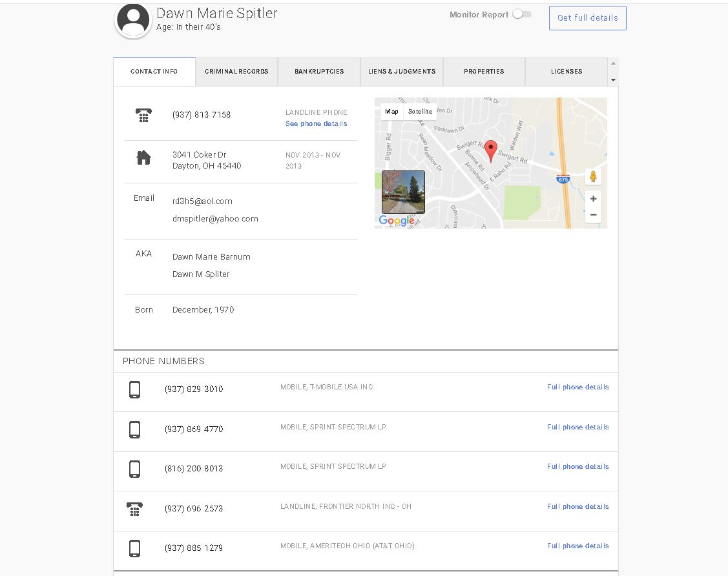Switch to the Licenses tab

click(567, 72)
